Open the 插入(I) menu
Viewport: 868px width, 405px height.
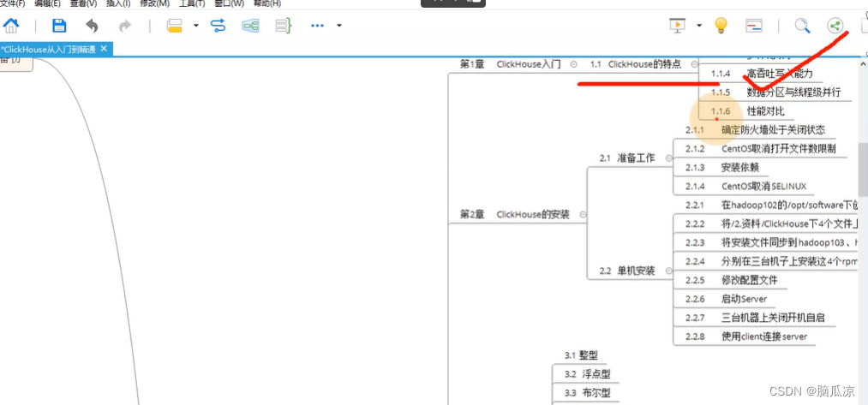click(118, 3)
